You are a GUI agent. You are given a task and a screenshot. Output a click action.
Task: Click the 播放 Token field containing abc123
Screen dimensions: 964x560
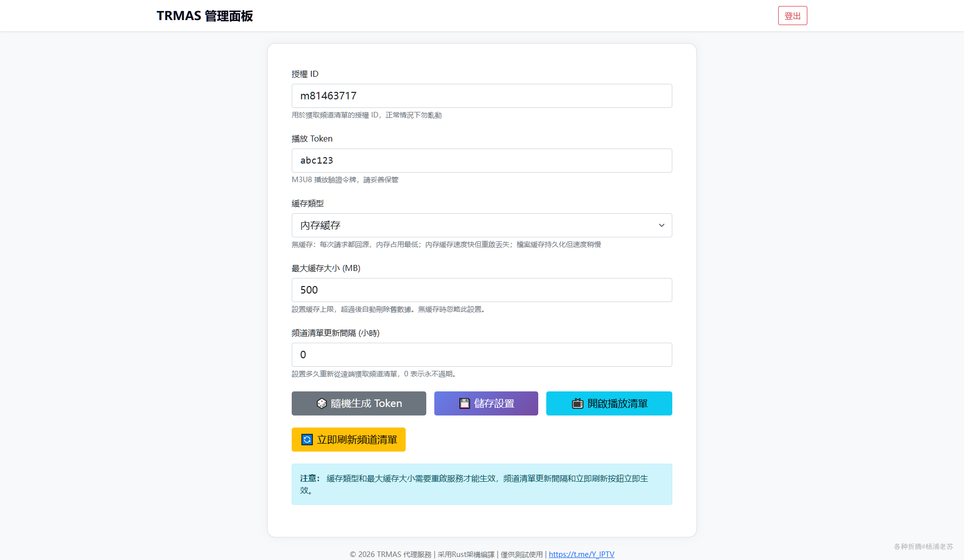[481, 161]
